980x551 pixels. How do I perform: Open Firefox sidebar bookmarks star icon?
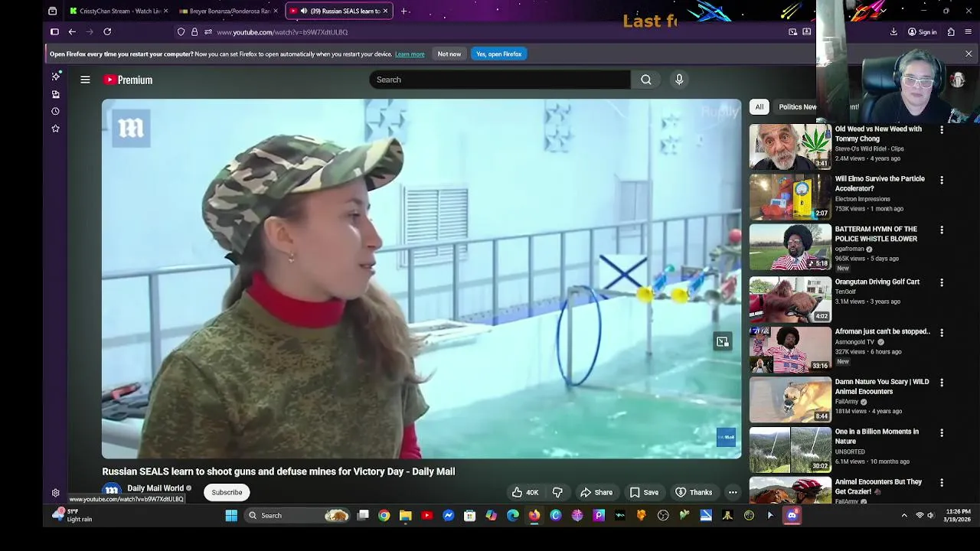[x=55, y=129]
